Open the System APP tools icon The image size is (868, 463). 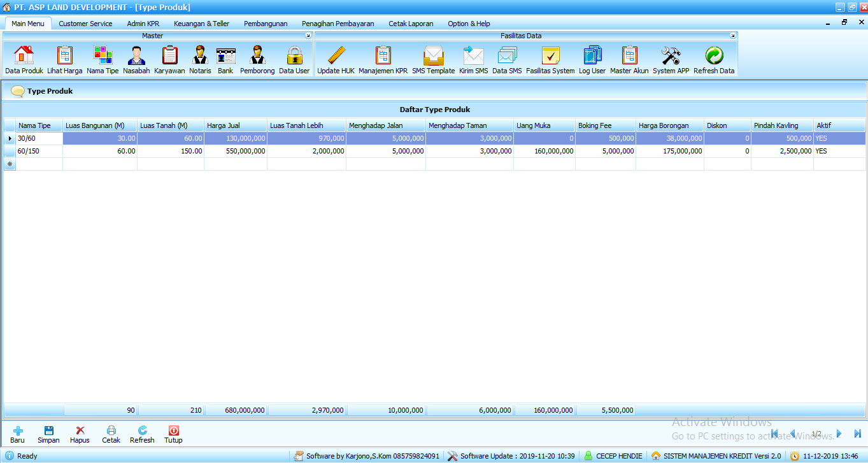click(x=671, y=60)
